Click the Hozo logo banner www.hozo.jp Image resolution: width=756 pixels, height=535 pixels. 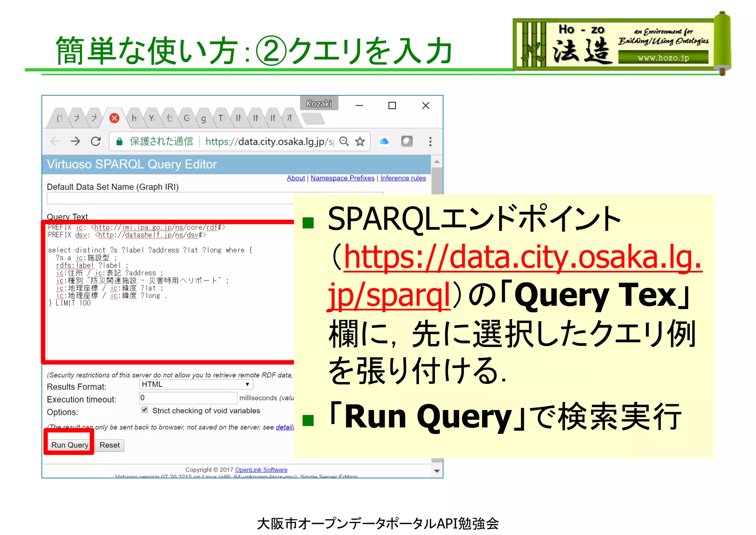coord(622,44)
